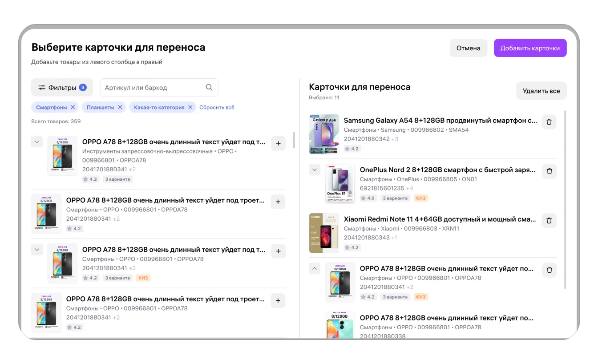The image size is (598, 364).
Task: Click the magnifier search icon
Action: [209, 88]
